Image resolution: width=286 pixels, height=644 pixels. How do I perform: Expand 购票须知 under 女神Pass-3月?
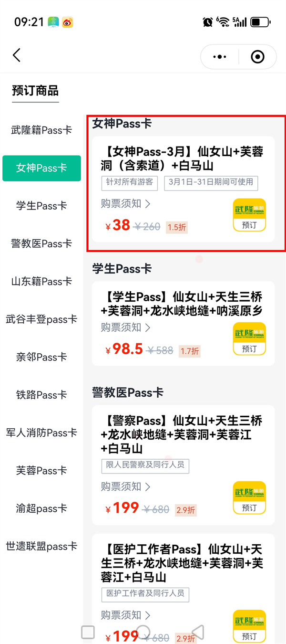coord(125,204)
